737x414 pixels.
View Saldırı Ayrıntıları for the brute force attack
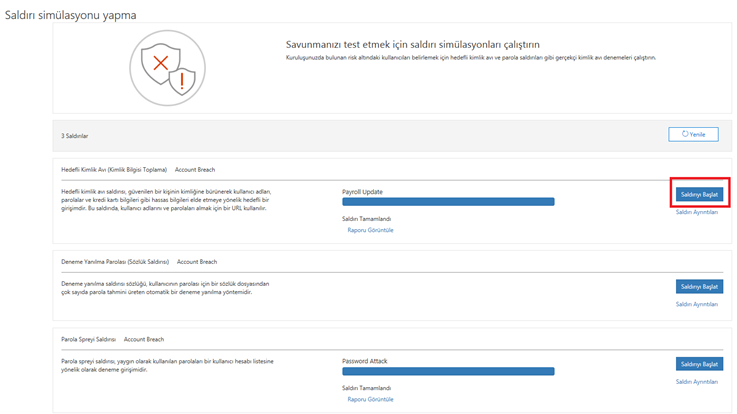click(697, 303)
